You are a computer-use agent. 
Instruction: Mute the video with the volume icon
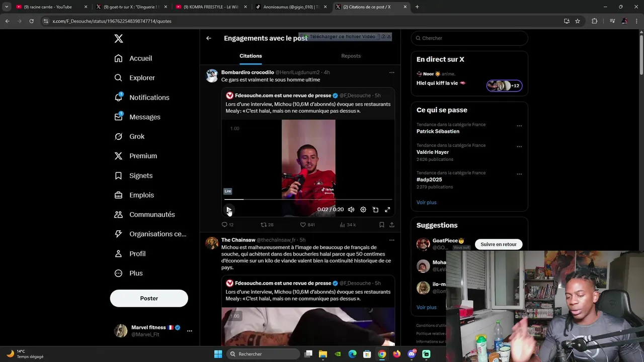[x=351, y=210]
